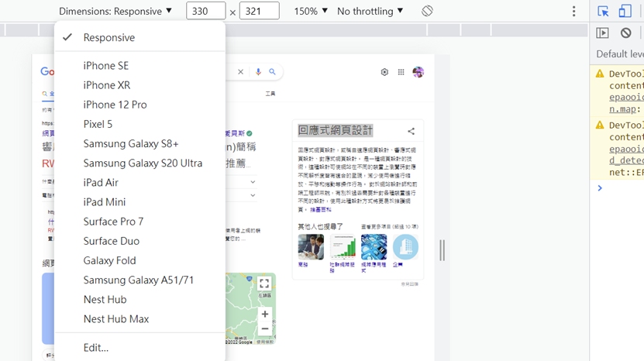Choose Samsung Galaxy S20 Ultra device
Image resolution: width=644 pixels, height=361 pixels.
click(139, 163)
